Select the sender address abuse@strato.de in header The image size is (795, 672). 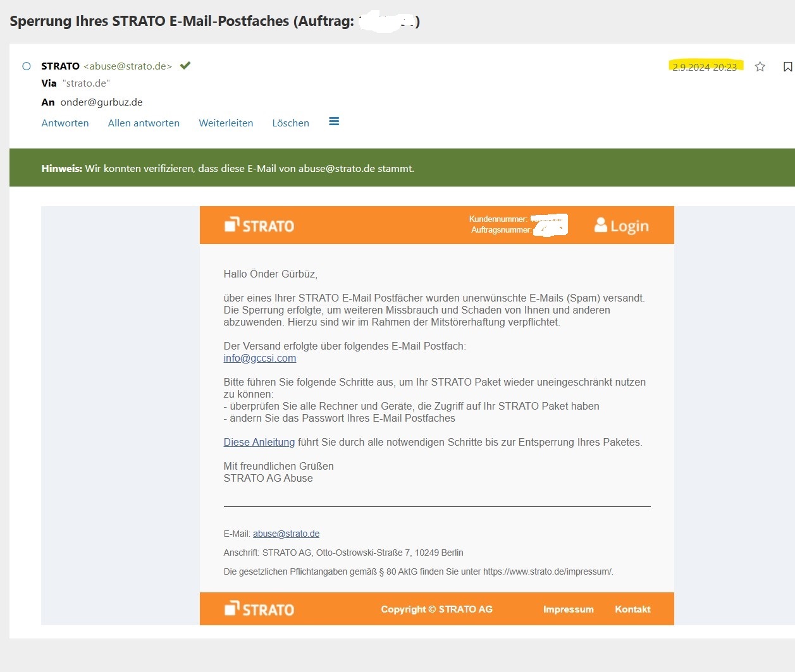pos(128,66)
